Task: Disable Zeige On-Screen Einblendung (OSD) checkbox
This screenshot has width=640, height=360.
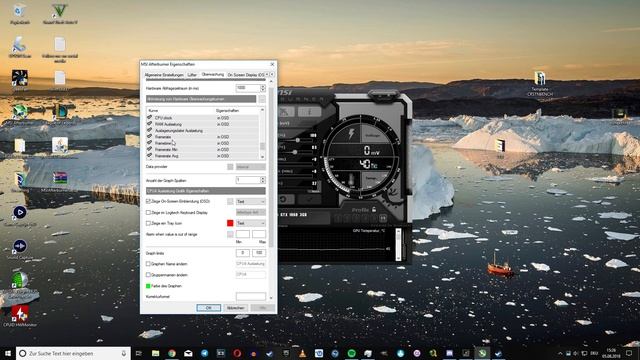Action: 148,201
